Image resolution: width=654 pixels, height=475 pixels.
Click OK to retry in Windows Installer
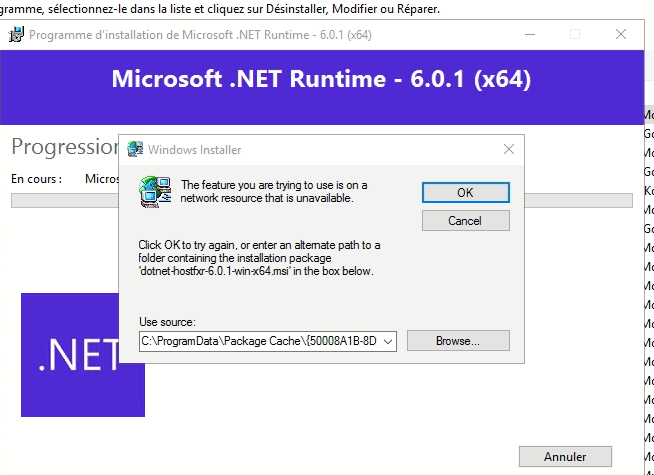[465, 193]
